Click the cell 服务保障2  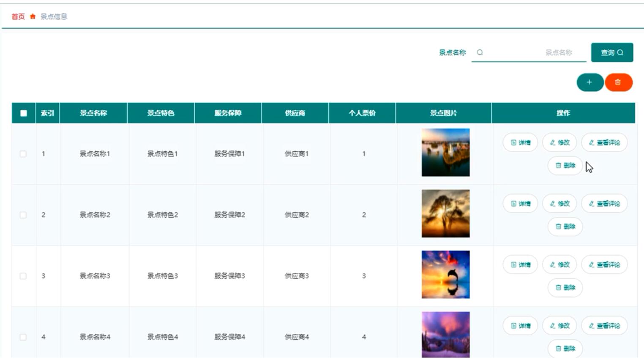[x=229, y=215]
